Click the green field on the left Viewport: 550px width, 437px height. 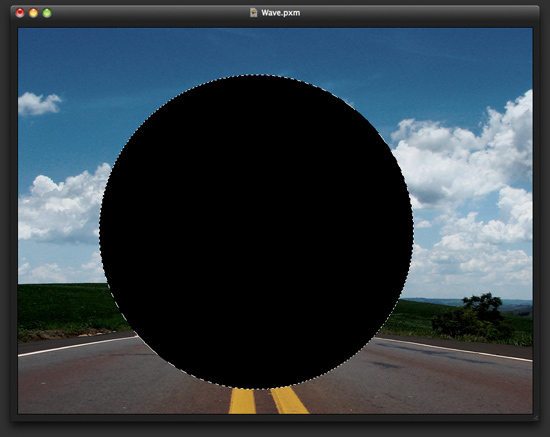click(67, 309)
